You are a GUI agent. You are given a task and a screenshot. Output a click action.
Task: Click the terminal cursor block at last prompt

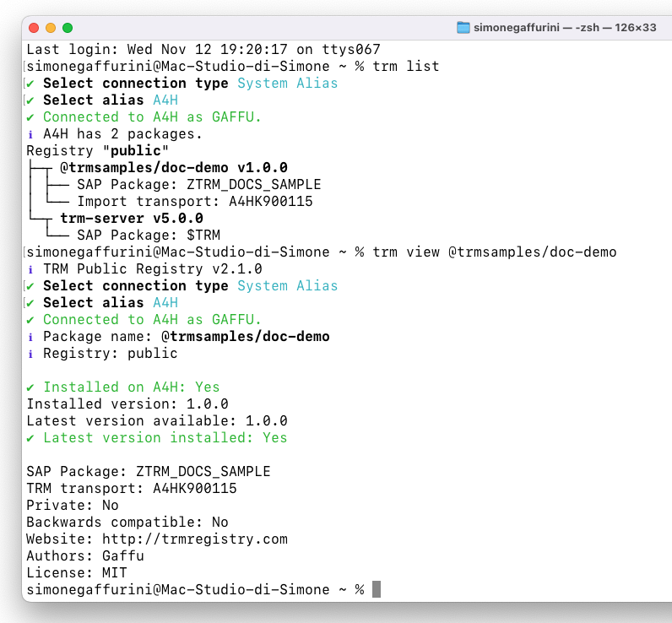[377, 589]
